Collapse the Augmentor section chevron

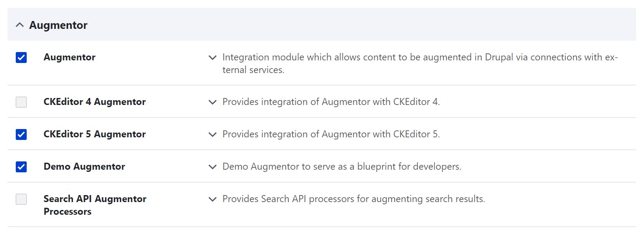(x=19, y=25)
